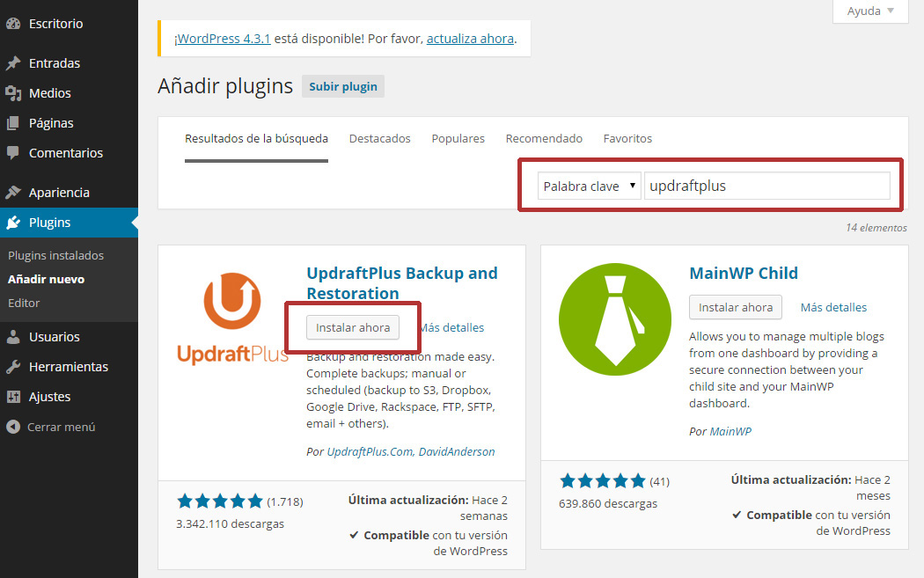Click the Herramientas wrench icon
Image resolution: width=924 pixels, height=578 pixels.
coord(13,367)
